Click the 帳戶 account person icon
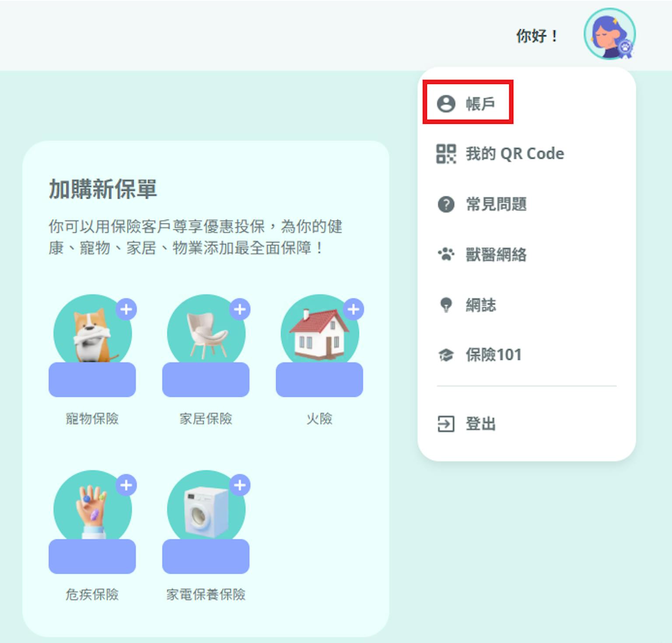This screenshot has height=643, width=672. pyautogui.click(x=446, y=104)
